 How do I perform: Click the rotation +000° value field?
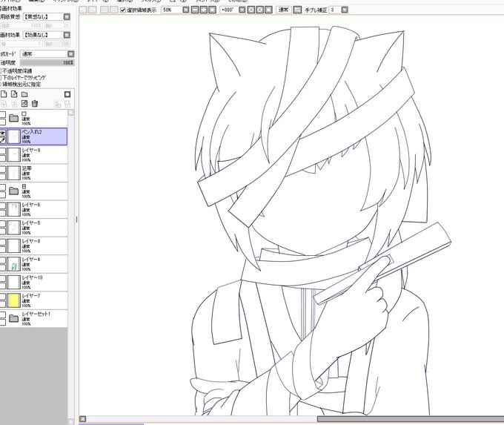229,10
